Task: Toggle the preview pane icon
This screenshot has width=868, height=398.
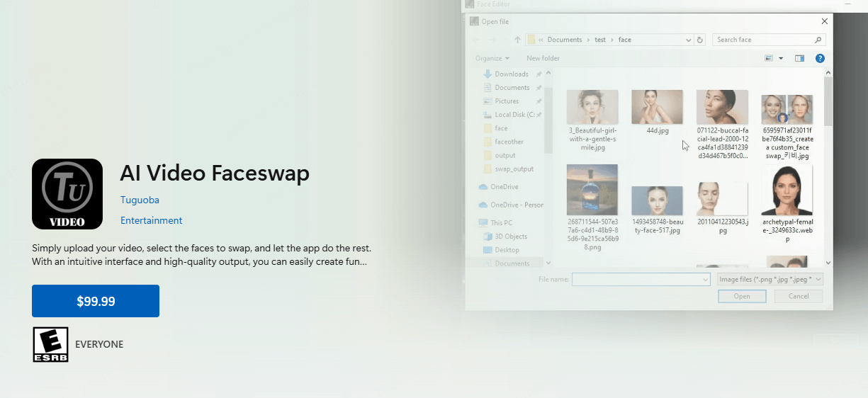Action: click(x=800, y=58)
